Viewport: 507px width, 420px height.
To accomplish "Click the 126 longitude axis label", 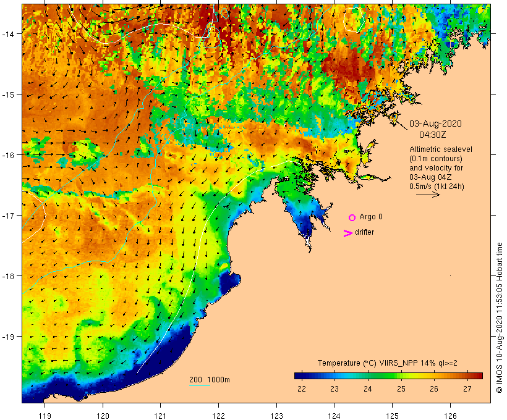I will click(x=450, y=416).
